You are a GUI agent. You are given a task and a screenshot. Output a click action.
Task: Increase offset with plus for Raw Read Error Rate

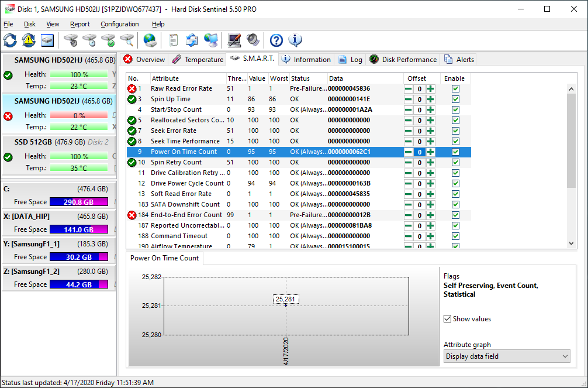click(x=431, y=89)
